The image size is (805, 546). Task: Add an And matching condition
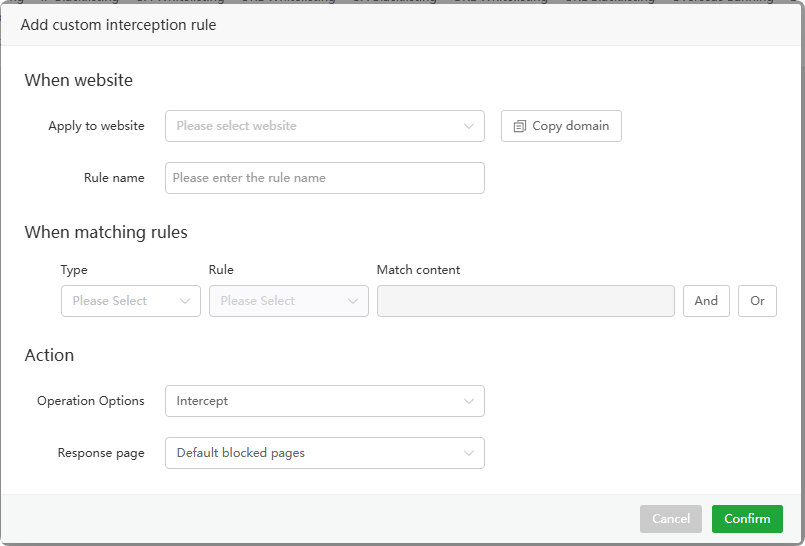click(706, 301)
